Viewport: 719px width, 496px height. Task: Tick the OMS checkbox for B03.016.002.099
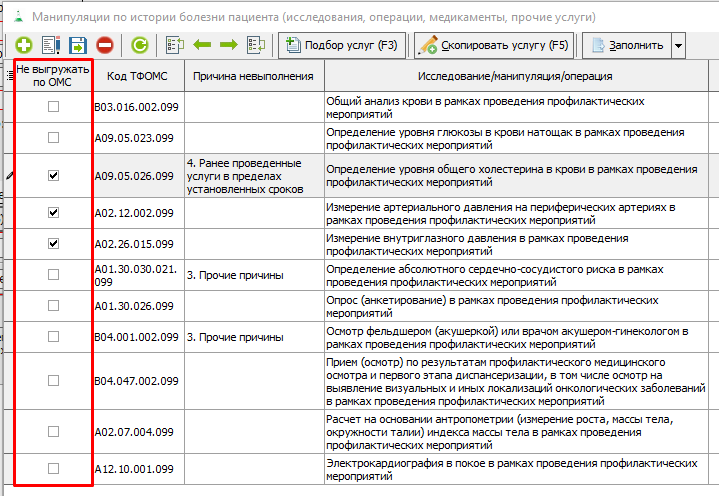click(x=54, y=106)
